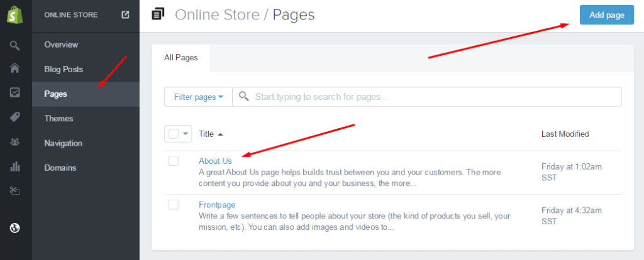This screenshot has height=260, width=644.
Task: Tick the select-all pages checkbox
Action: (174, 134)
